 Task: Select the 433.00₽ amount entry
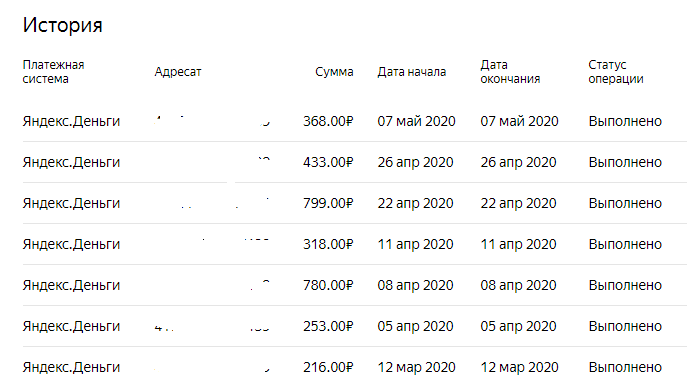pyautogui.click(x=328, y=162)
